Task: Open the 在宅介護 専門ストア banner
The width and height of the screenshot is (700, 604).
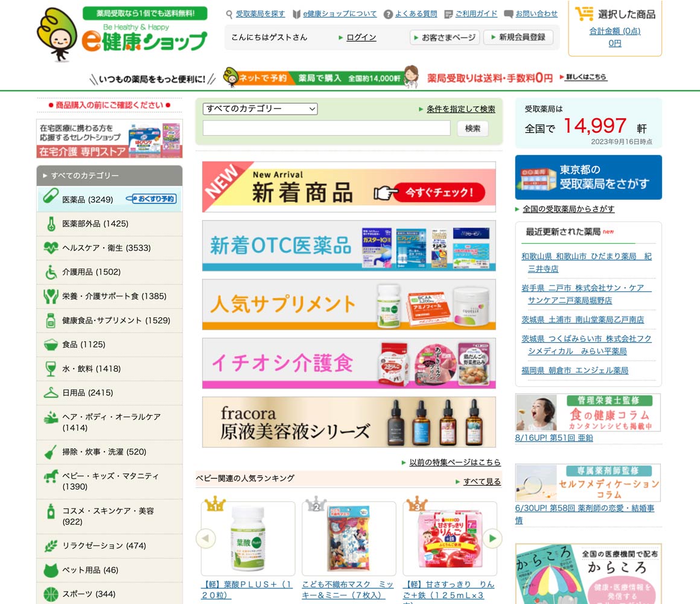Action: pos(109,139)
